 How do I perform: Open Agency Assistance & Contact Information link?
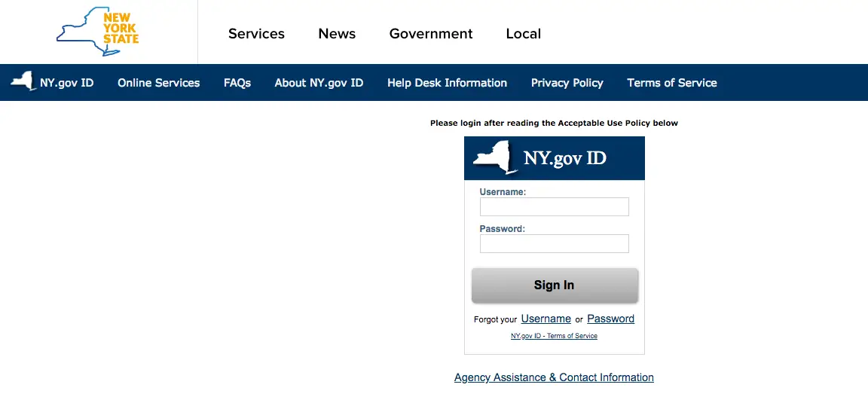pyautogui.click(x=554, y=377)
